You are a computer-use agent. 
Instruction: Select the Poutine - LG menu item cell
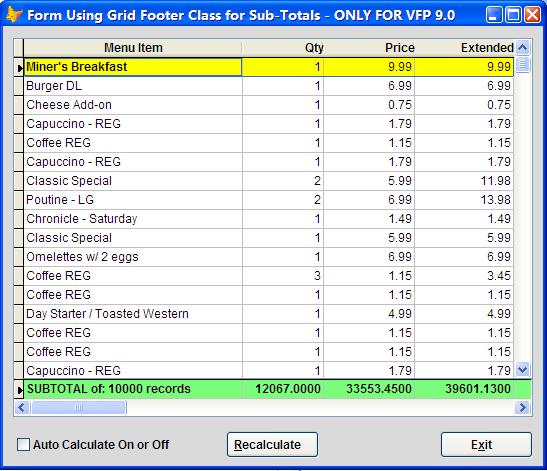(x=133, y=200)
